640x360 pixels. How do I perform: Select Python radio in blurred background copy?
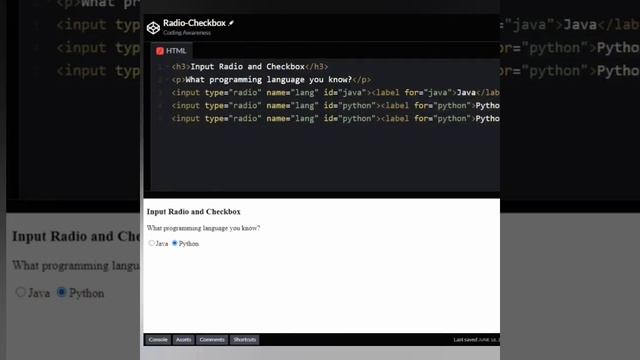pos(61,292)
